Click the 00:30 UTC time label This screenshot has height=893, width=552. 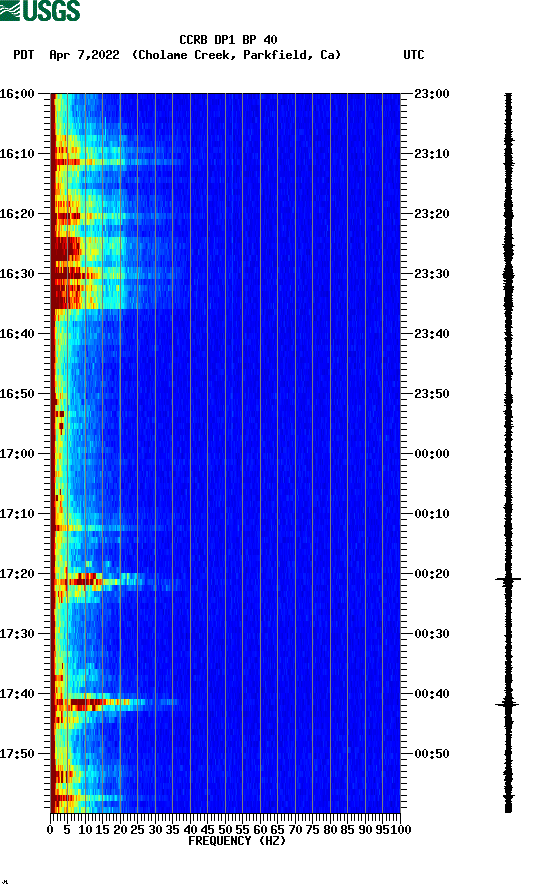[x=432, y=634]
